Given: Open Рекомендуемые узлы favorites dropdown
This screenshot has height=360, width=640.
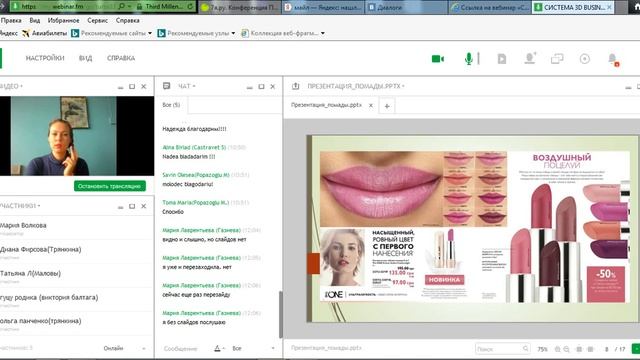Looking at the screenshot, I should (196, 33).
